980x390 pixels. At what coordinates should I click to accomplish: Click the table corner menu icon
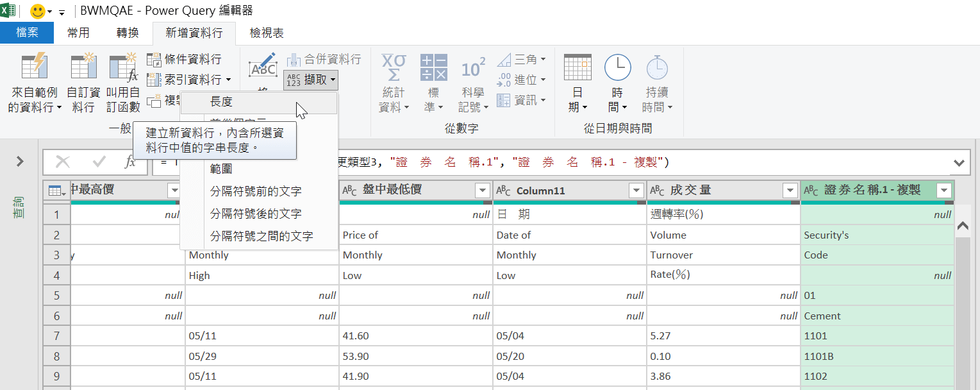pos(56,191)
